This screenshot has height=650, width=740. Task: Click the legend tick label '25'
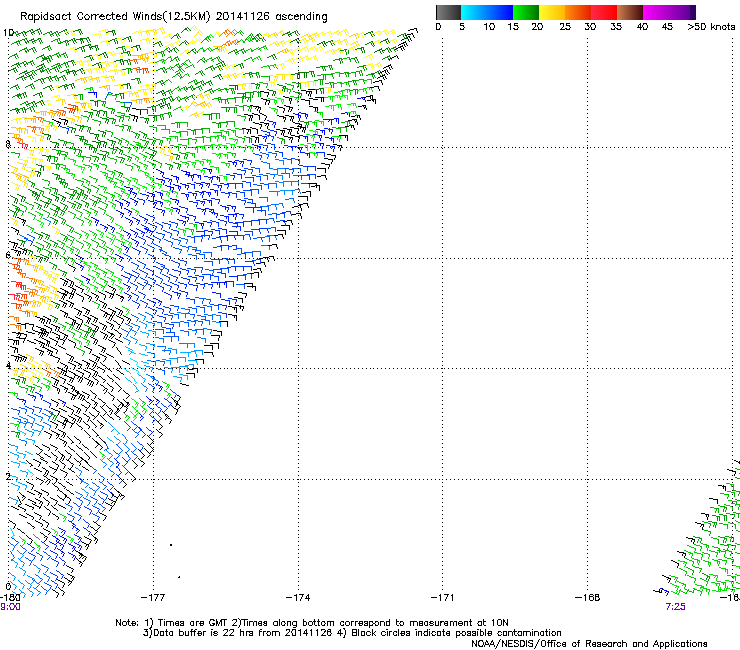(565, 27)
